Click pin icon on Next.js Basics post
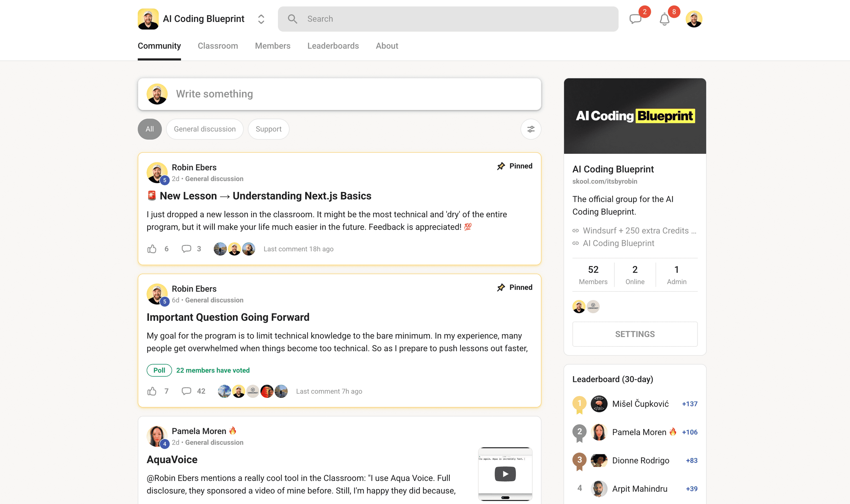The width and height of the screenshot is (850, 504). 501,166
